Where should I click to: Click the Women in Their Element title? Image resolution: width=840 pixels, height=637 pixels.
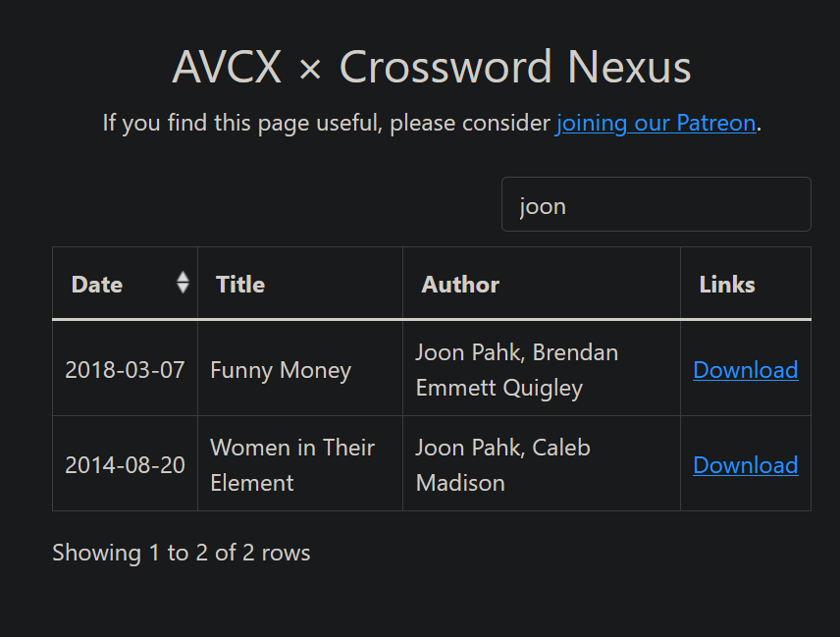tap(292, 464)
